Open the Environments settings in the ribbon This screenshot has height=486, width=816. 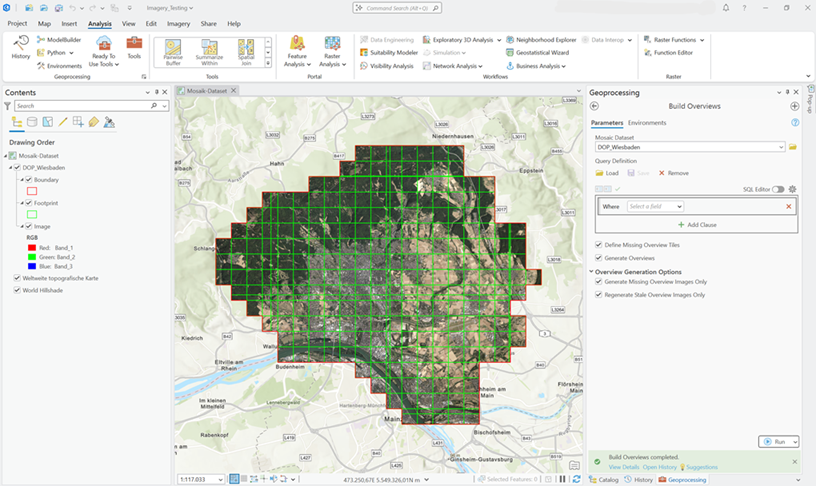pos(59,66)
